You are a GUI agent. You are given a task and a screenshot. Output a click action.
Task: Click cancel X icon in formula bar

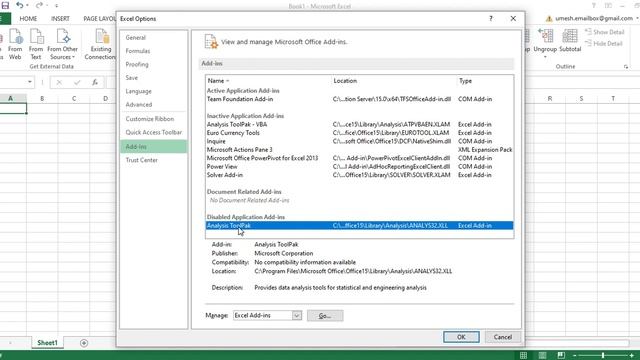click(x=59, y=82)
